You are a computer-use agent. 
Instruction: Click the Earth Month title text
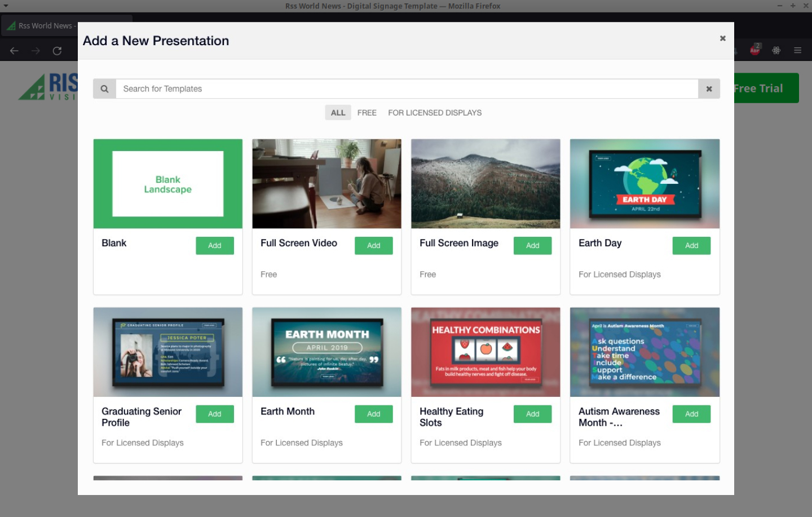(288, 412)
